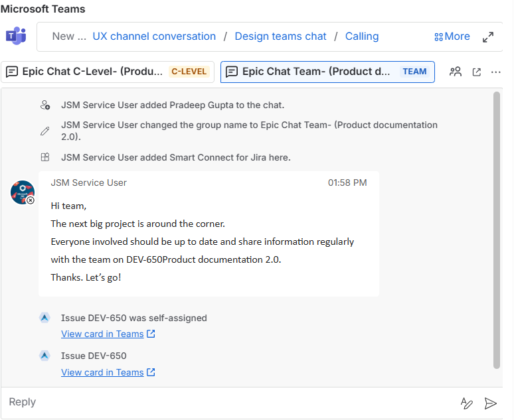The height and width of the screenshot is (420, 514).
Task: Switch to Epic Chat C-Level tab
Action: coord(108,72)
